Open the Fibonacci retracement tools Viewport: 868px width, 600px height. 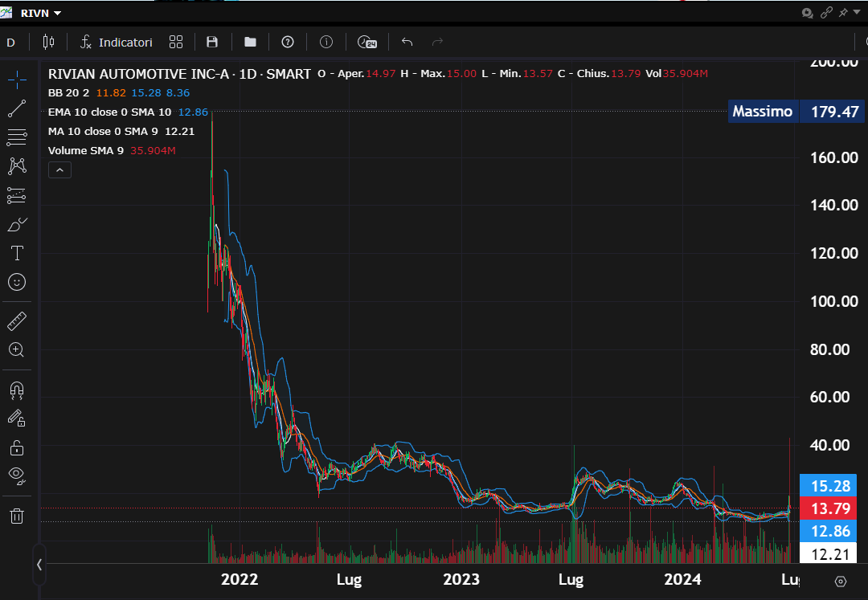click(17, 137)
